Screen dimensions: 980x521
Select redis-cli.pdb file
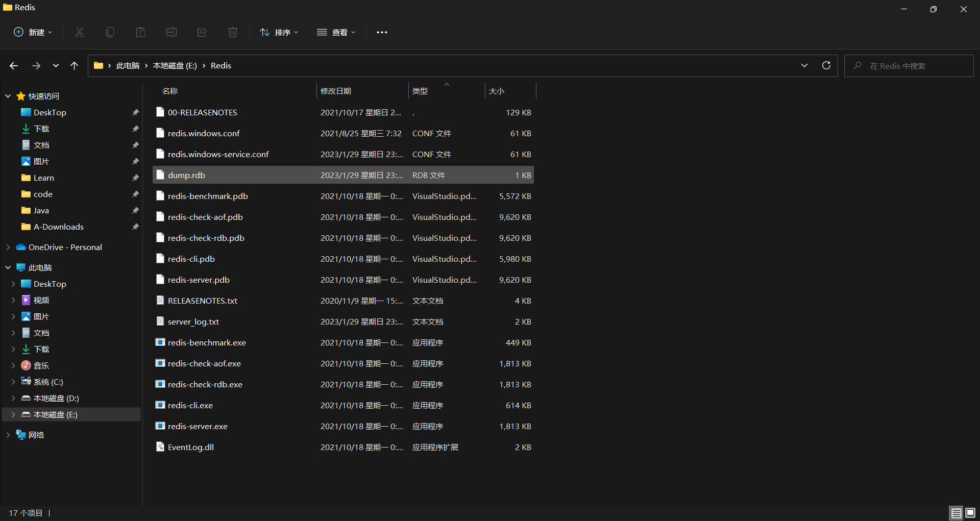click(x=343, y=259)
